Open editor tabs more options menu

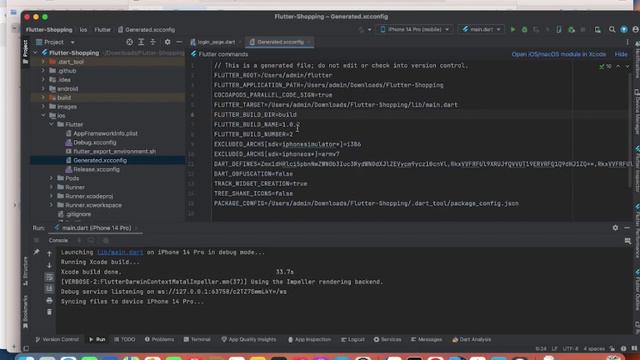point(627,42)
